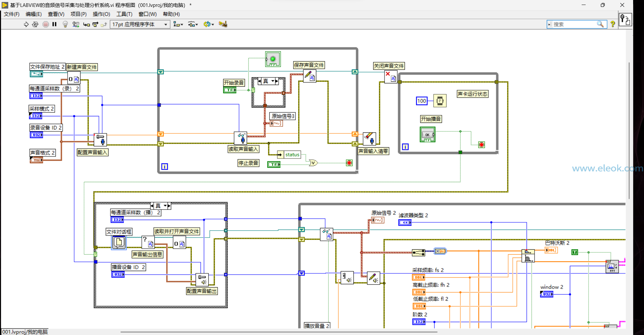Toggle Highlight Execution lightbulb

(65, 24)
